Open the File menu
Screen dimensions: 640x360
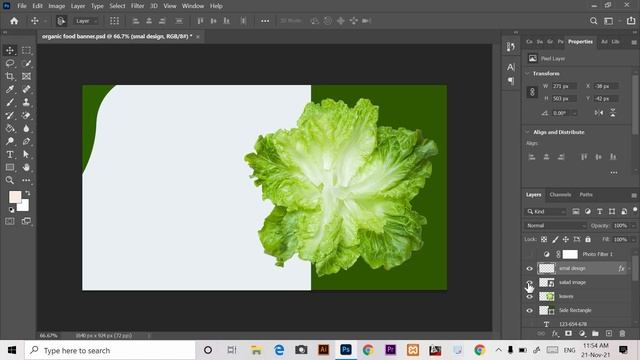point(22,6)
